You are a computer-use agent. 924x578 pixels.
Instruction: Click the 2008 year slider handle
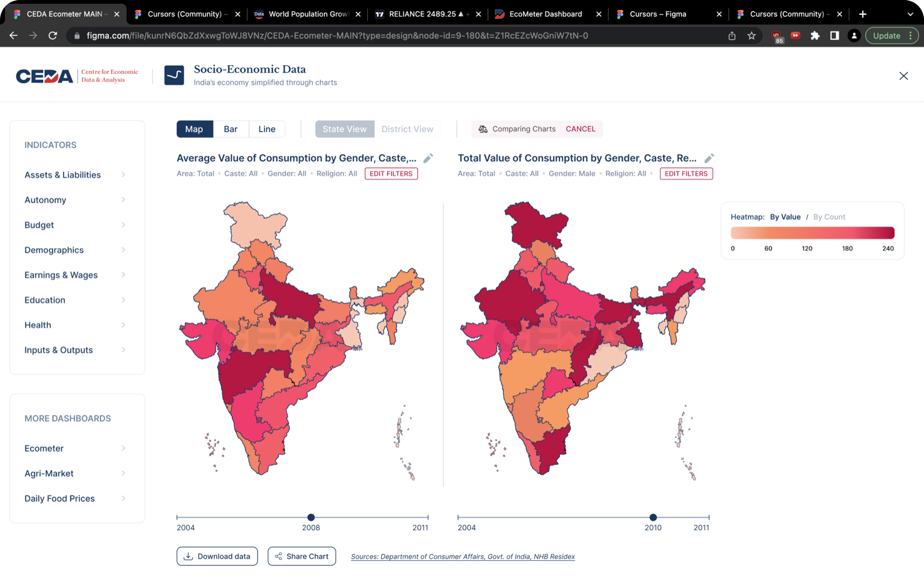coord(311,517)
